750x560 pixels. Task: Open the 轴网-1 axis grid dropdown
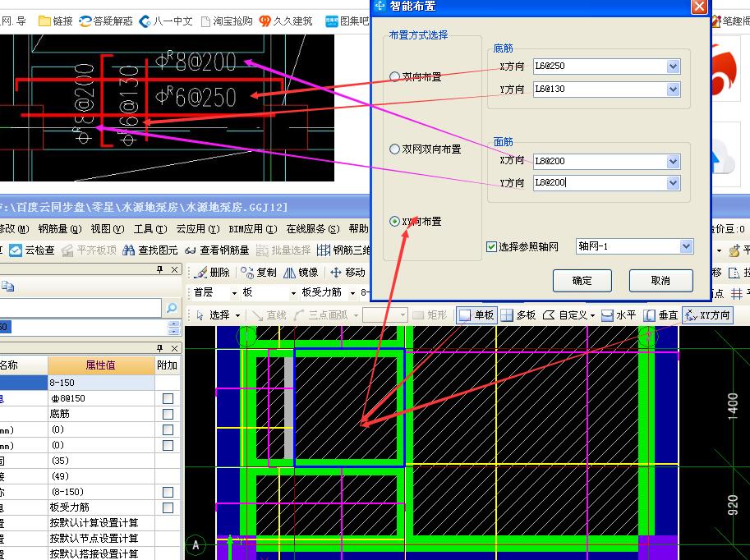point(687,246)
